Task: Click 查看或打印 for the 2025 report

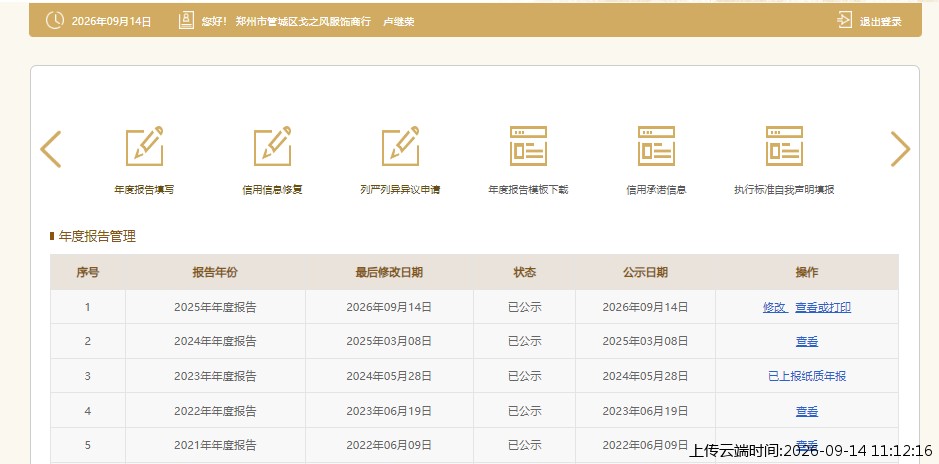Action: pos(823,307)
